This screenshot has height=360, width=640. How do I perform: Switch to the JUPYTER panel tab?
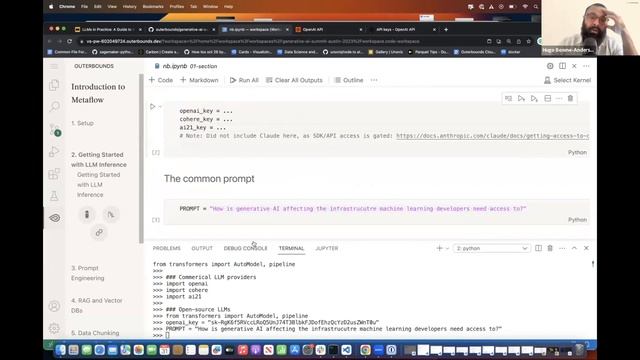point(327,248)
